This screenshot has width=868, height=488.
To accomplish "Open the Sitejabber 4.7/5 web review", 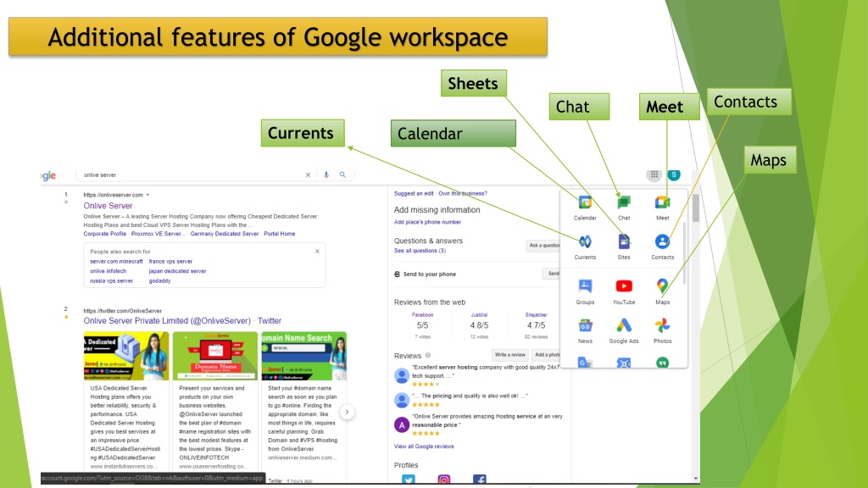I will (536, 325).
